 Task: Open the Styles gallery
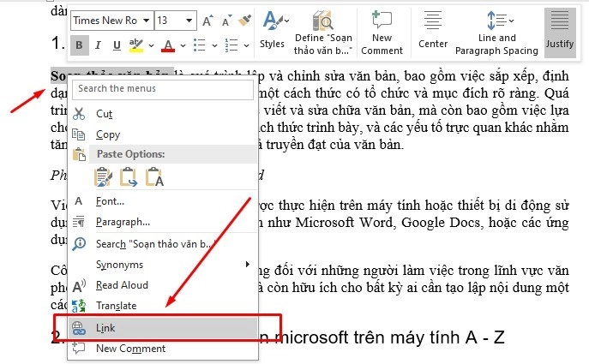pyautogui.click(x=273, y=32)
